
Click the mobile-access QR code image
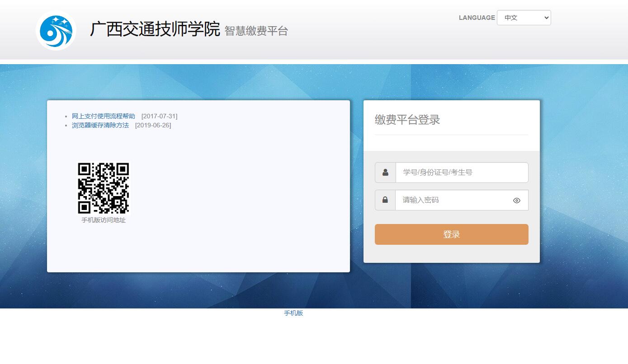pos(104,188)
